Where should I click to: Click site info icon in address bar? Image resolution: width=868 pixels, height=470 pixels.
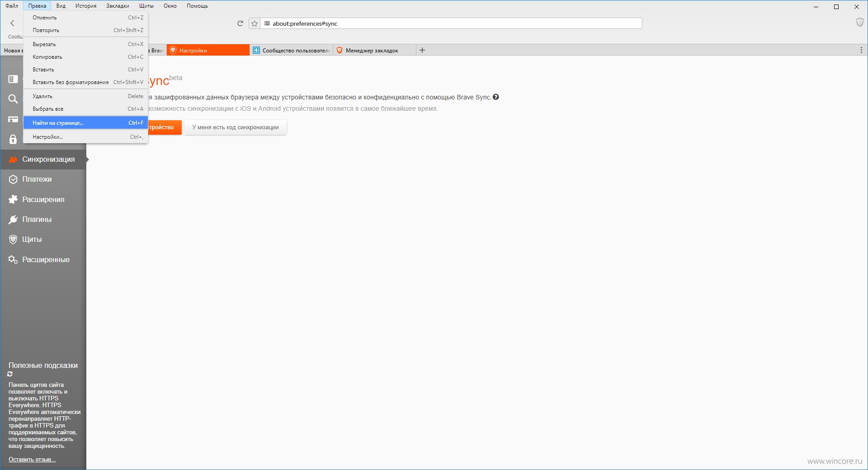tap(267, 23)
